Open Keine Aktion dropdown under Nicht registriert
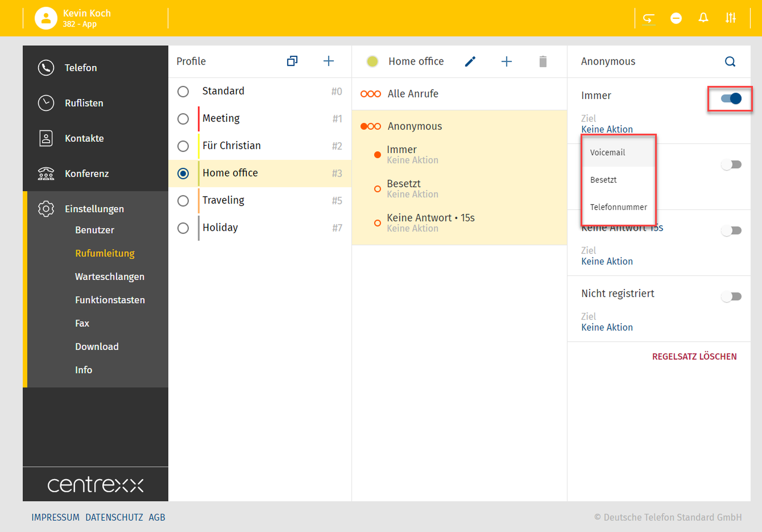 click(x=607, y=327)
